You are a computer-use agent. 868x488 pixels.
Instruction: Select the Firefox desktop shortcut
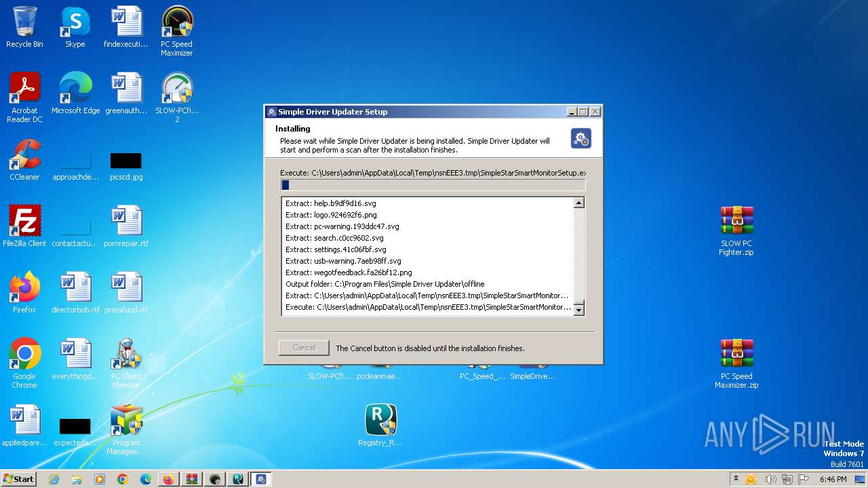[24, 293]
